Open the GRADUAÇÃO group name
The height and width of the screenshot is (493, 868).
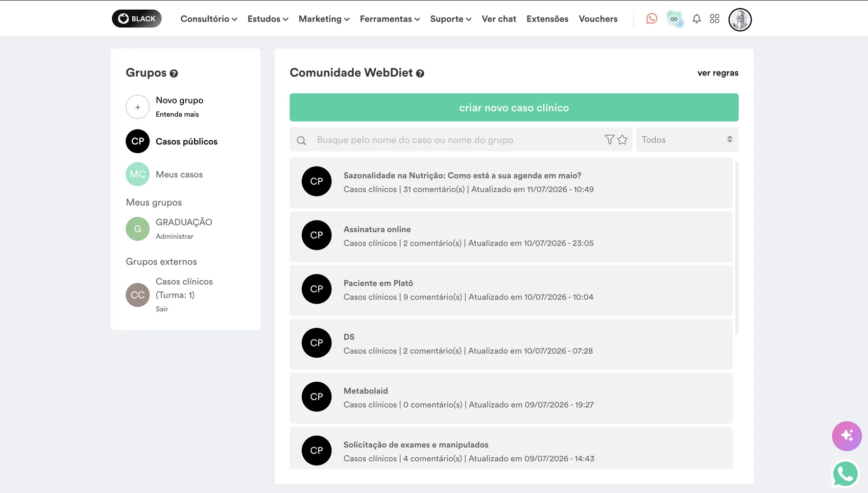pos(184,223)
